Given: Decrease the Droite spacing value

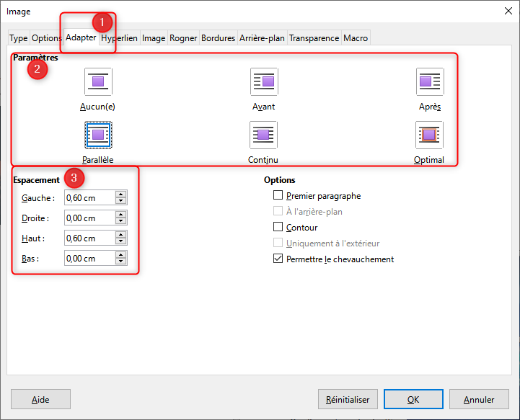Looking at the screenshot, I should point(121,221).
